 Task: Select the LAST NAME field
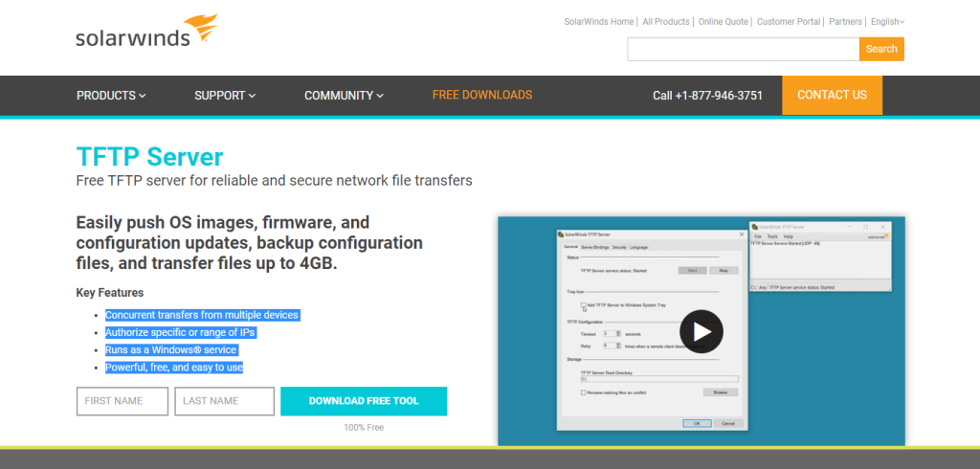224,401
